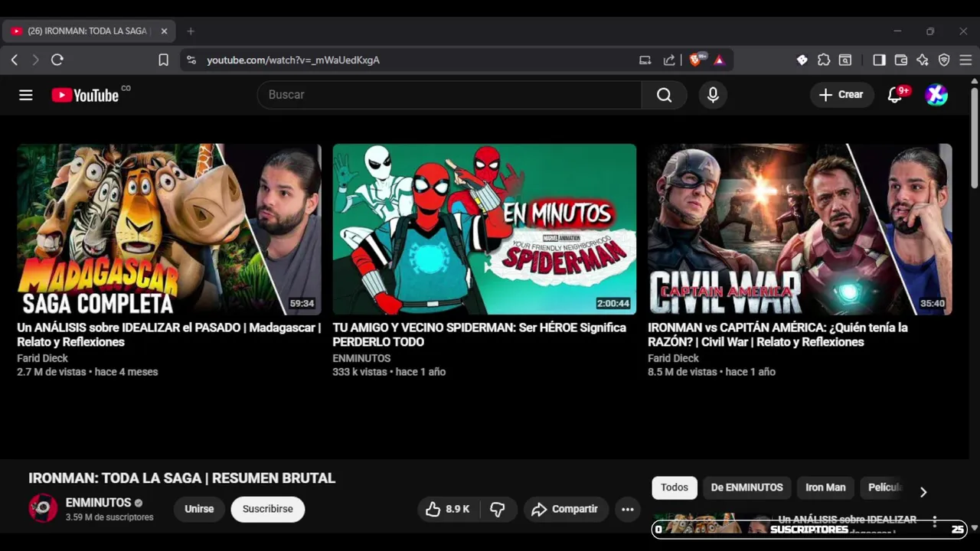Image resolution: width=980 pixels, height=551 pixels.
Task: Focus the Buscar search field
Action: [449, 95]
